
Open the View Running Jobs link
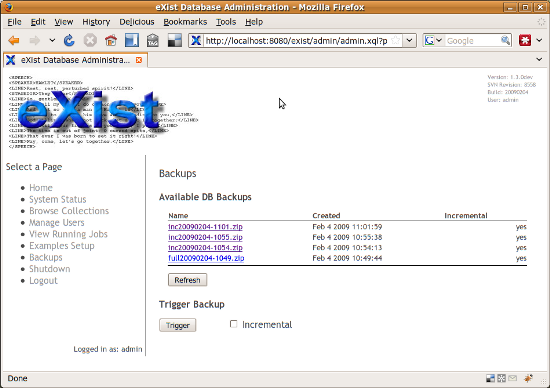[x=68, y=234]
